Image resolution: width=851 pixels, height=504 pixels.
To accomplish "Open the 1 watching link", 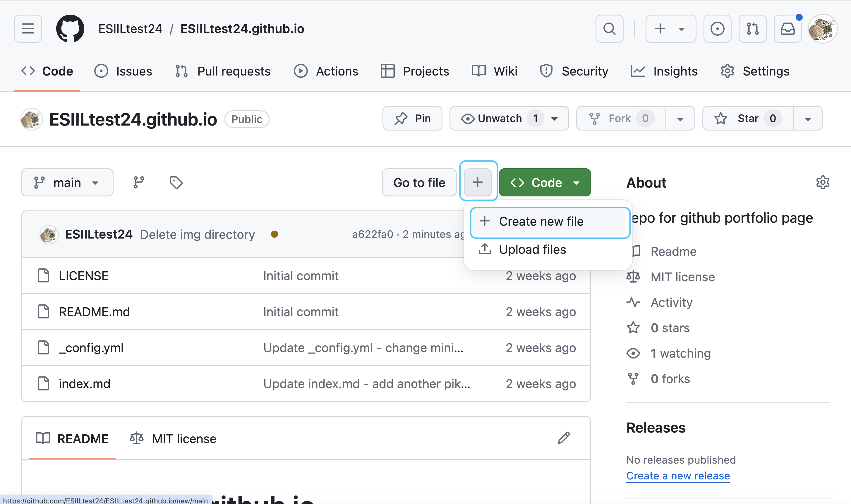I will [669, 353].
